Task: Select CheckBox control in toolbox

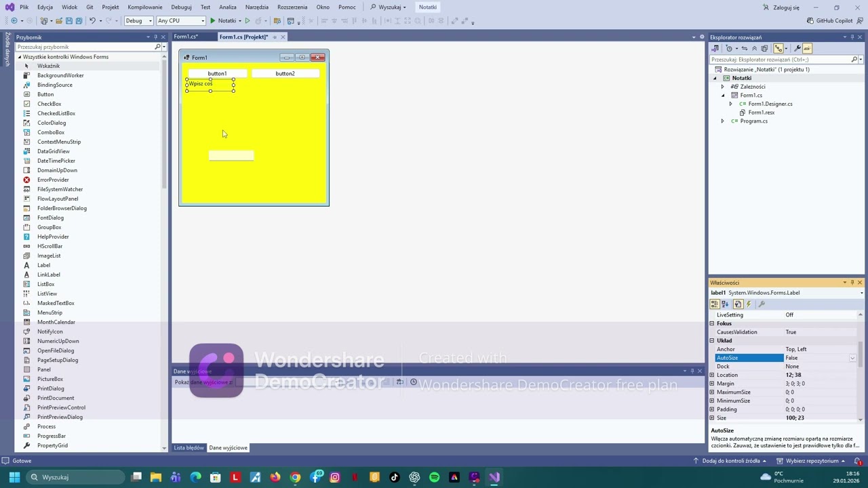Action: (x=50, y=104)
